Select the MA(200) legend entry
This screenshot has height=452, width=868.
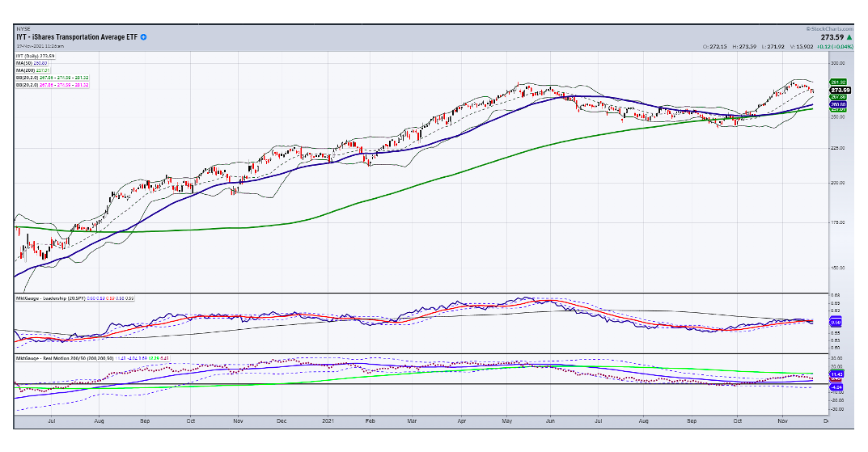32,70
